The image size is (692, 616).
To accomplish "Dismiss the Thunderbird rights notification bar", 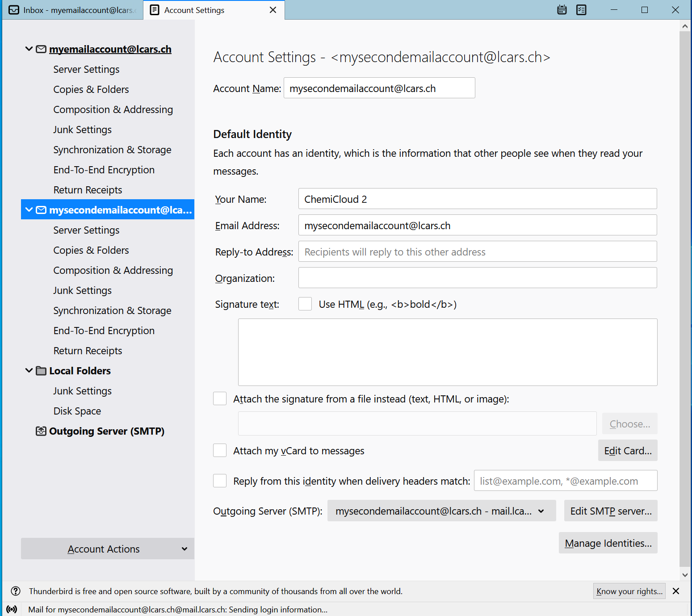I will [x=676, y=591].
